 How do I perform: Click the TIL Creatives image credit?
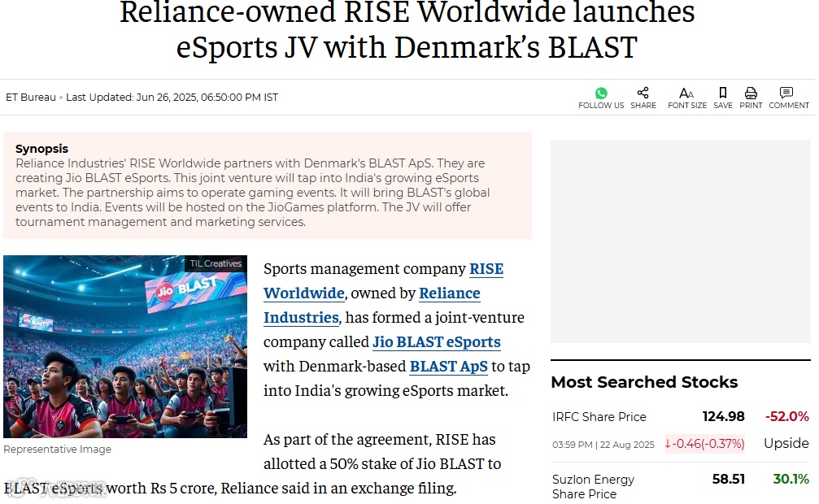pos(216,263)
